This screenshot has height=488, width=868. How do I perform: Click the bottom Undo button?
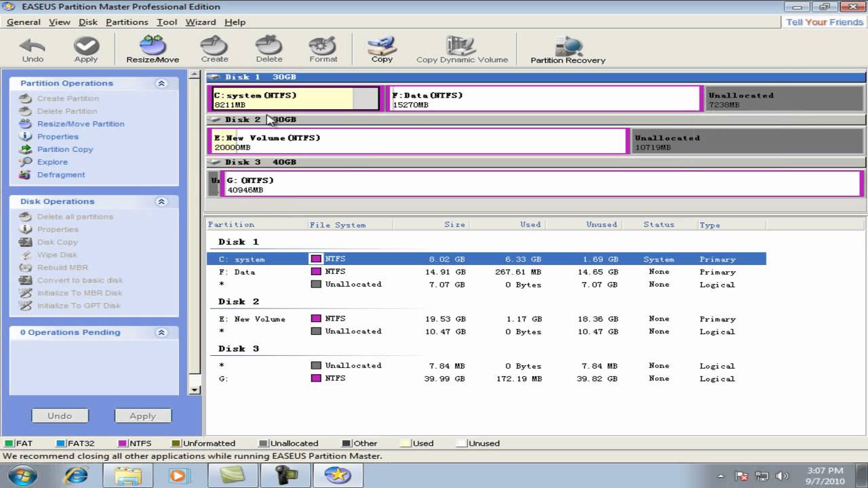[x=60, y=415]
